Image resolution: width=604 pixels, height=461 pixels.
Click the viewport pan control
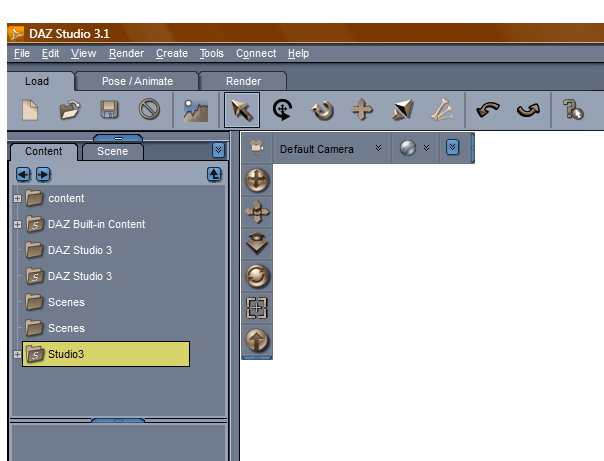257,212
